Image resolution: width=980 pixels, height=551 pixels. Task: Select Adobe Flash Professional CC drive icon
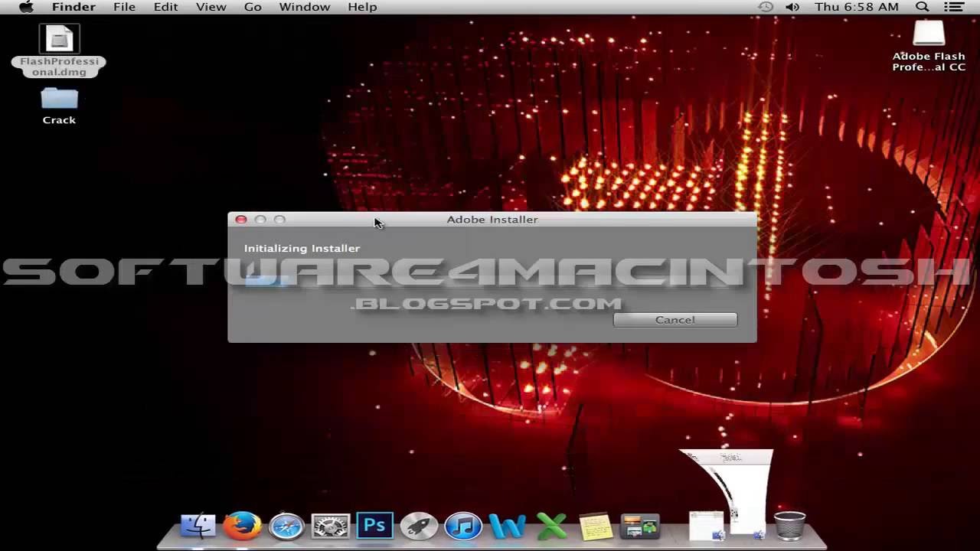coord(929,46)
